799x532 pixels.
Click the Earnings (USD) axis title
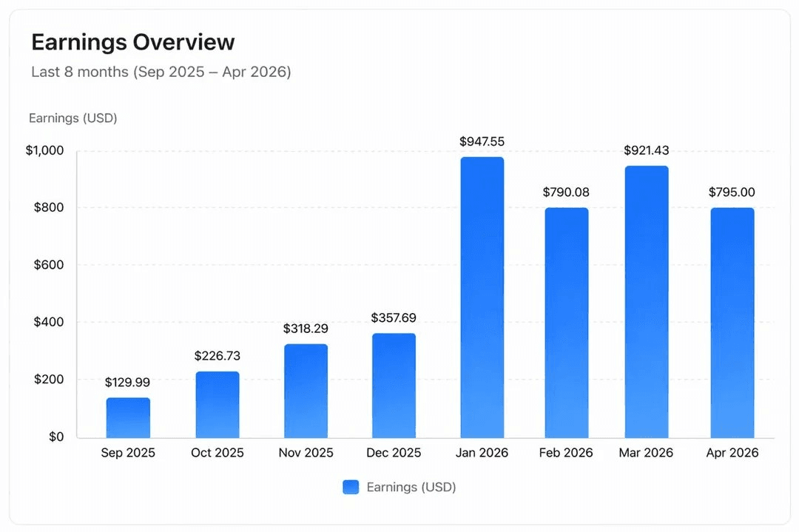point(73,118)
